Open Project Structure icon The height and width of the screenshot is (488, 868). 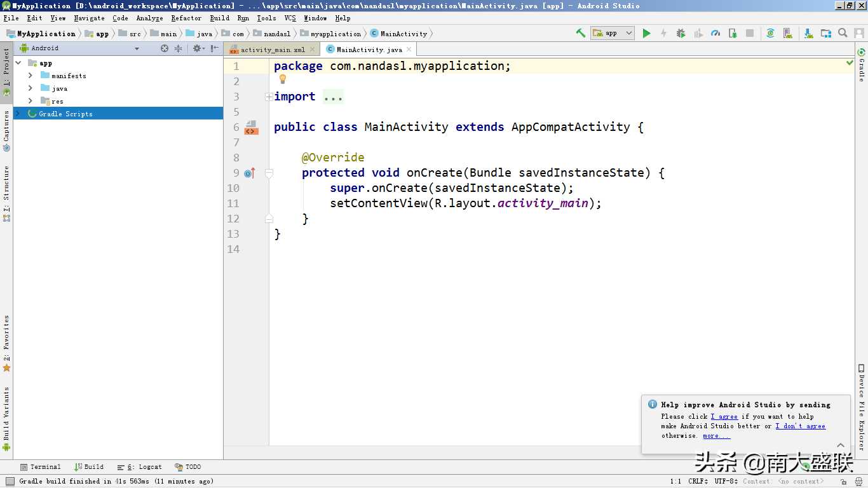[825, 33]
